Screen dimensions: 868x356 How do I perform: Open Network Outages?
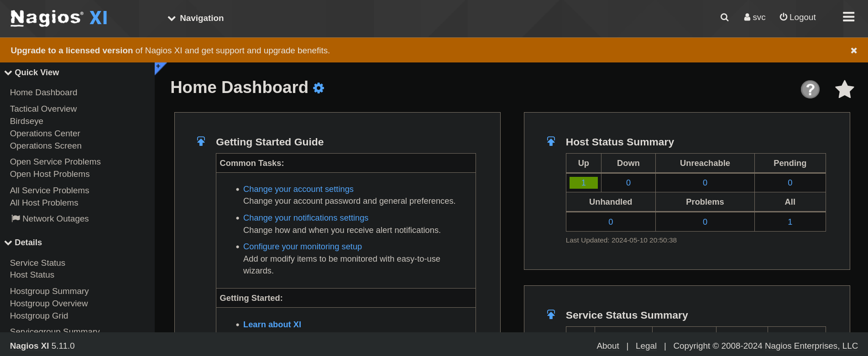pyautogui.click(x=50, y=219)
